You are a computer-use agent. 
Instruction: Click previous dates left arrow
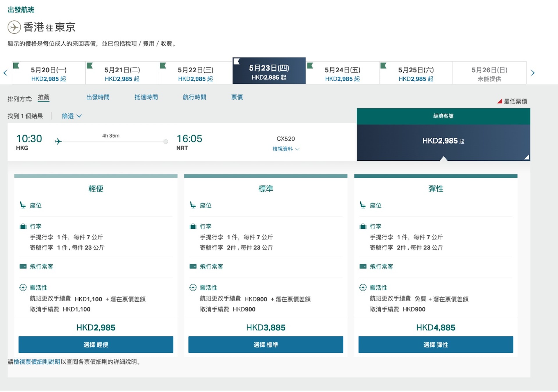(x=5, y=73)
